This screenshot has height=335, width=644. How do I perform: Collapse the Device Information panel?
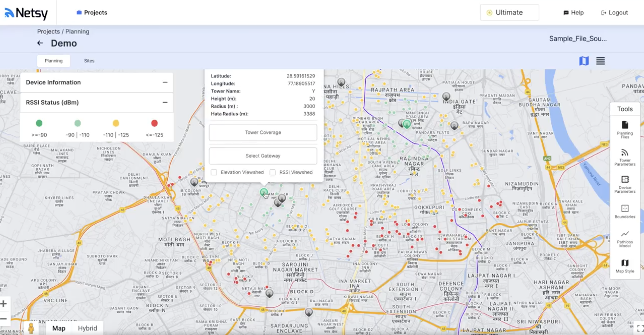coord(165,82)
